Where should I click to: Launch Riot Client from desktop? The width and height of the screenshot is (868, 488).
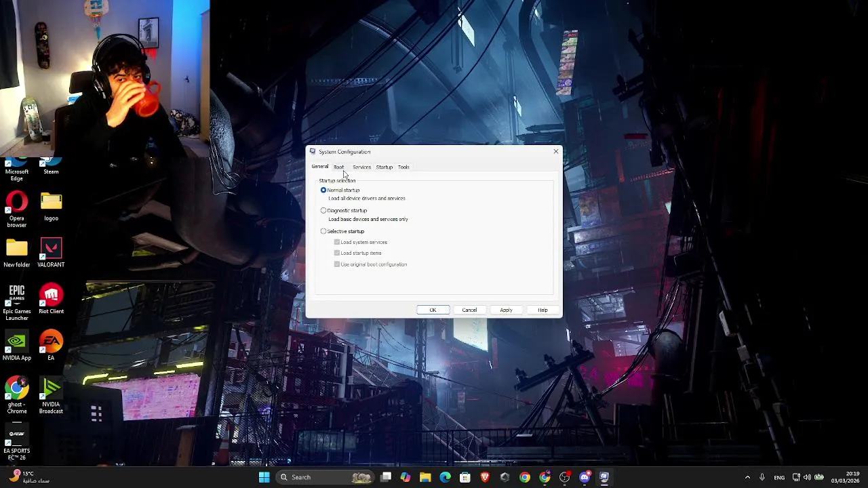click(51, 300)
